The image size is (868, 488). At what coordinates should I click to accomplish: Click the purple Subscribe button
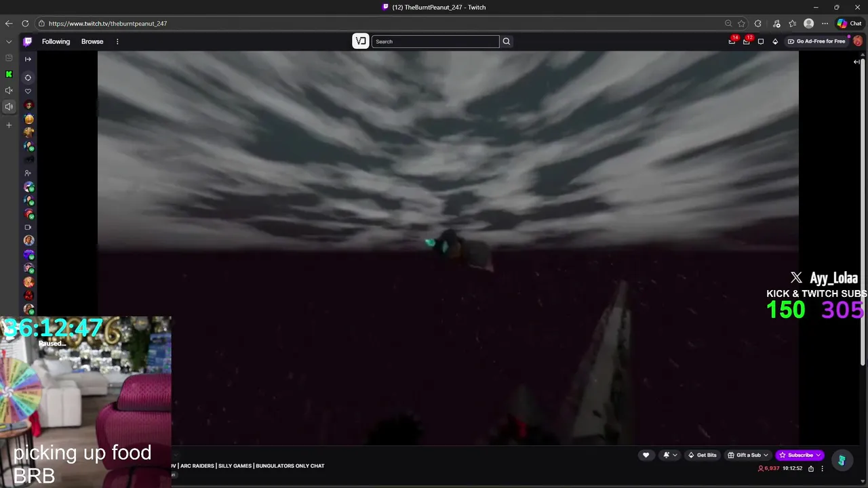800,455
